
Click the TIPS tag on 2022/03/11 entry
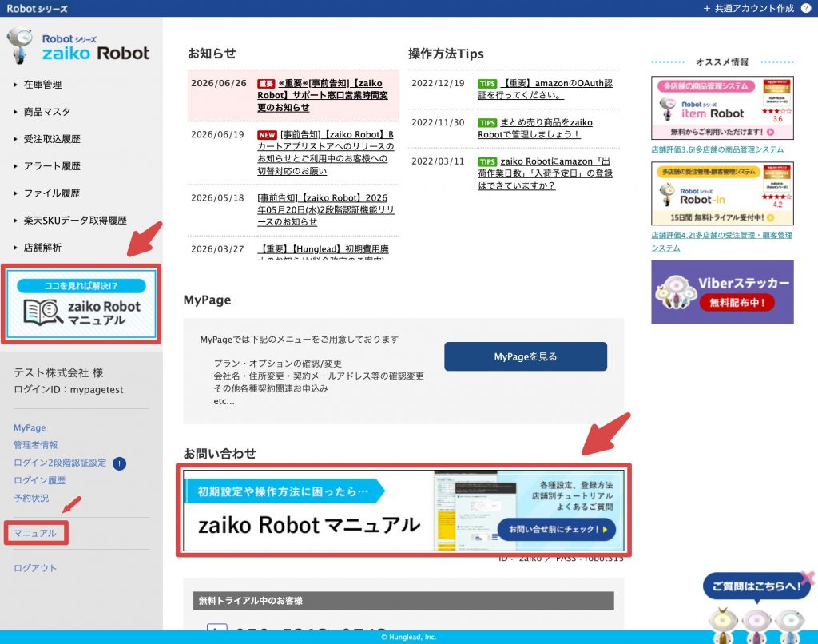[487, 161]
